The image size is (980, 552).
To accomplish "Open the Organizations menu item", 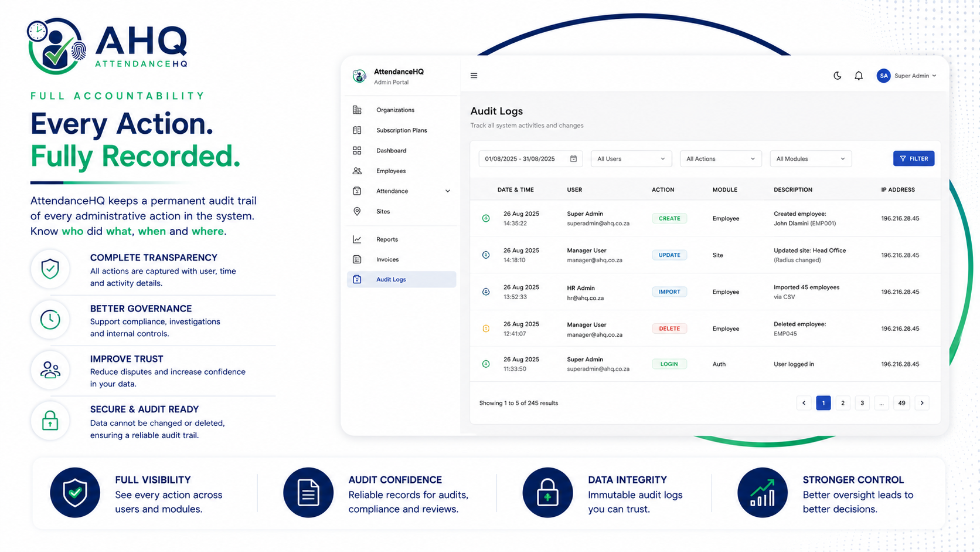I will [x=401, y=110].
